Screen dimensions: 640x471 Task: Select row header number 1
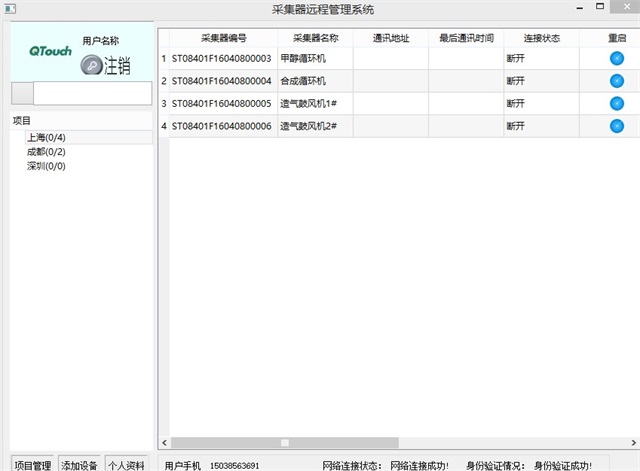pyautogui.click(x=164, y=58)
